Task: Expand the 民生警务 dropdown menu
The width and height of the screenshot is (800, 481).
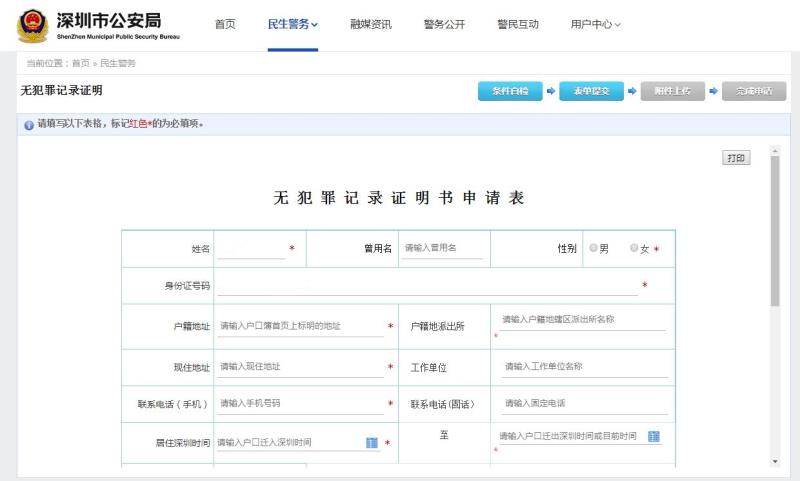Action: [x=293, y=24]
